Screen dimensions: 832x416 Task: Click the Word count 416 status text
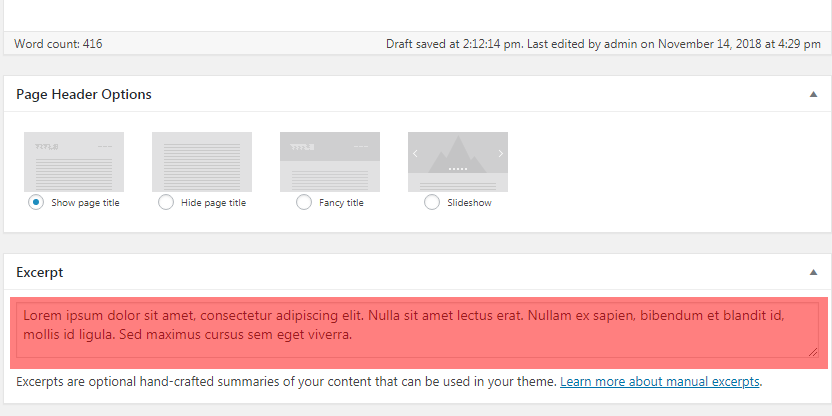[58, 44]
